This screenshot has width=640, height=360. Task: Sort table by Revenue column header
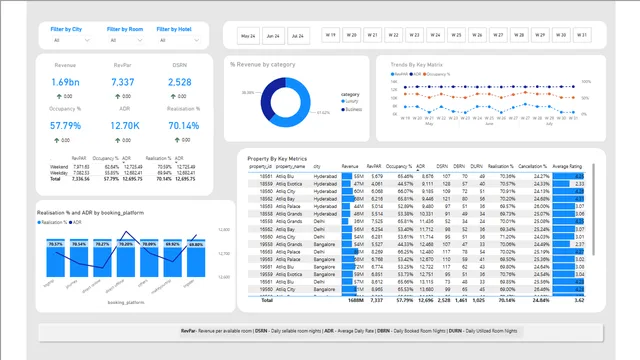tap(350, 167)
